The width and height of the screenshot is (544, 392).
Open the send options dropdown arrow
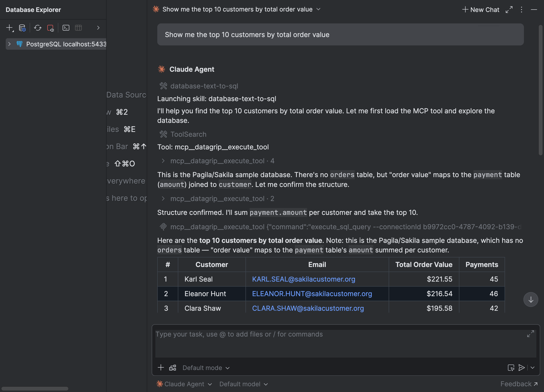click(x=533, y=368)
